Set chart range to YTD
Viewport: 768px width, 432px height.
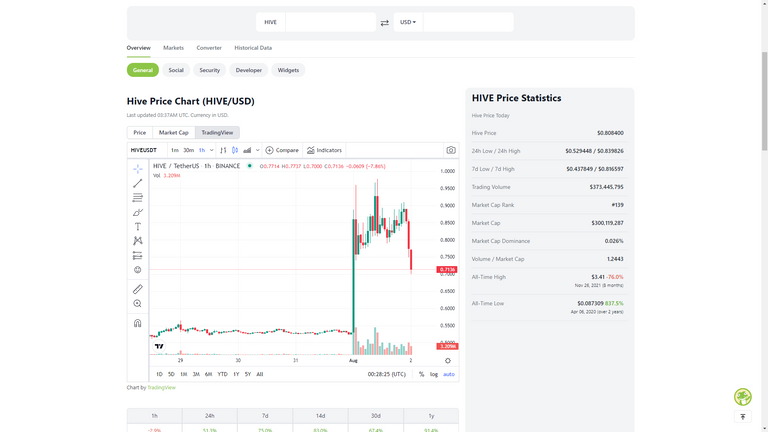222,374
